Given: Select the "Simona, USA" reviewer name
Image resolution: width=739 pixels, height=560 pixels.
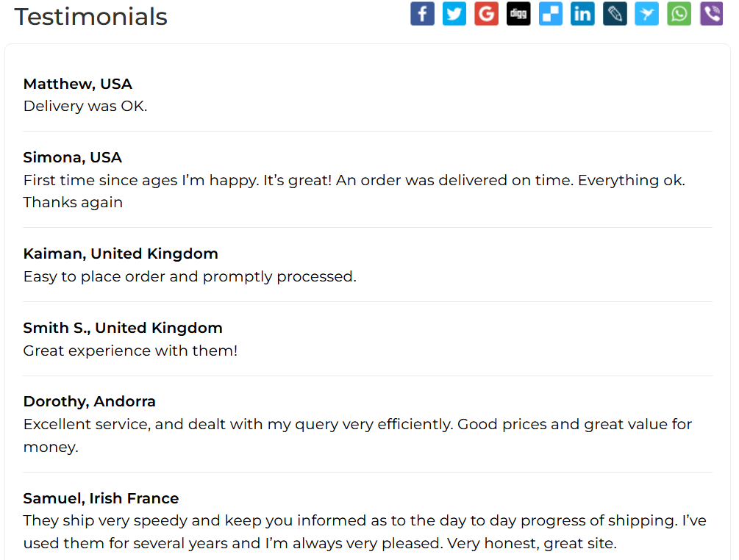Looking at the screenshot, I should coord(73,157).
